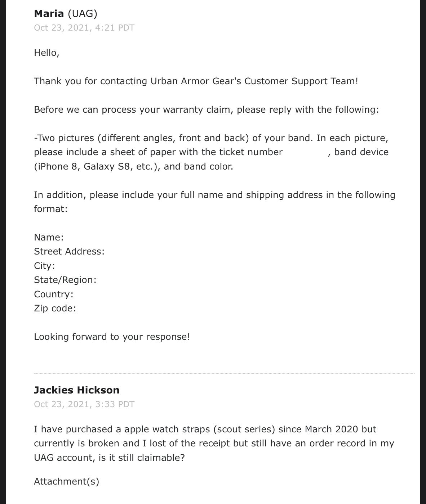Open the Attachment(s) section

(66, 482)
